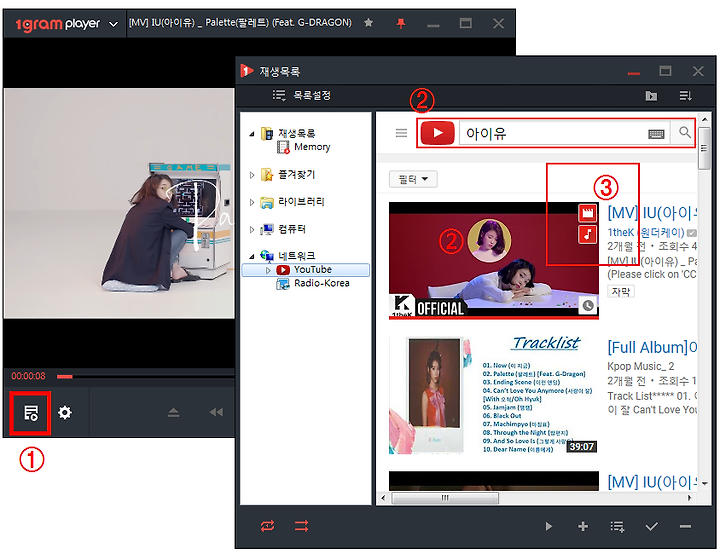Favorite the video with the title bar star
This screenshot has height=554, width=720.
coord(368,23)
